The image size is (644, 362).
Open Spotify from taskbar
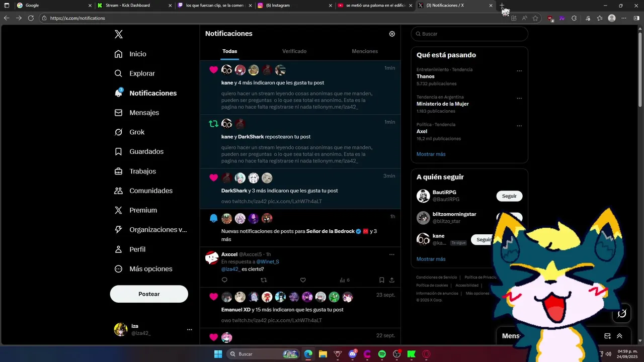pos(382,354)
